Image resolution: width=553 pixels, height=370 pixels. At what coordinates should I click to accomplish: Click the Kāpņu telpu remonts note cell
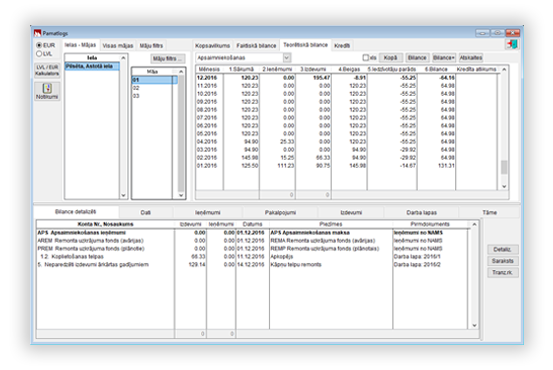331,265
